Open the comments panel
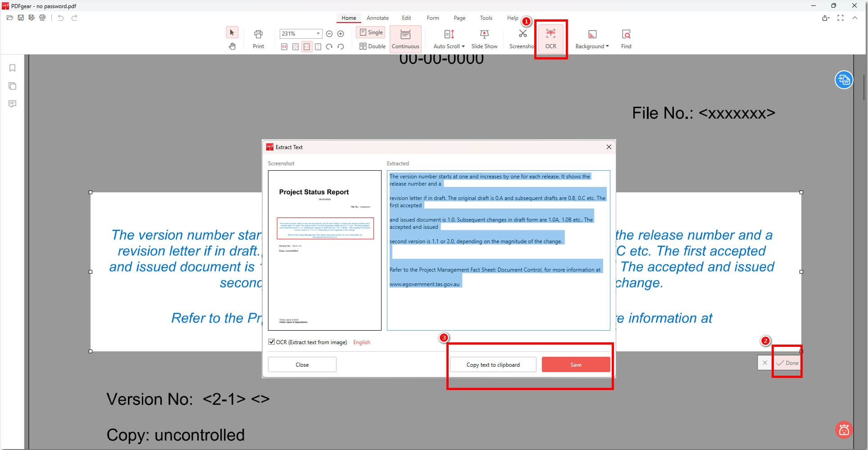 click(x=12, y=104)
